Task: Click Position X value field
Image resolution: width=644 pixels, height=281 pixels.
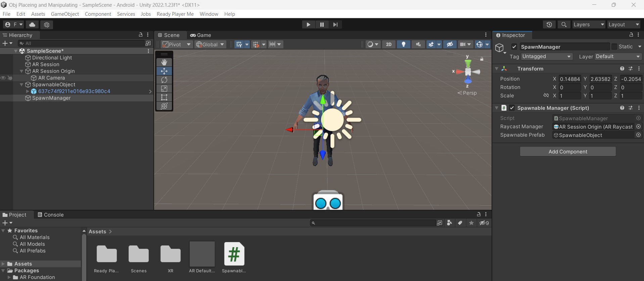Action: click(x=570, y=79)
